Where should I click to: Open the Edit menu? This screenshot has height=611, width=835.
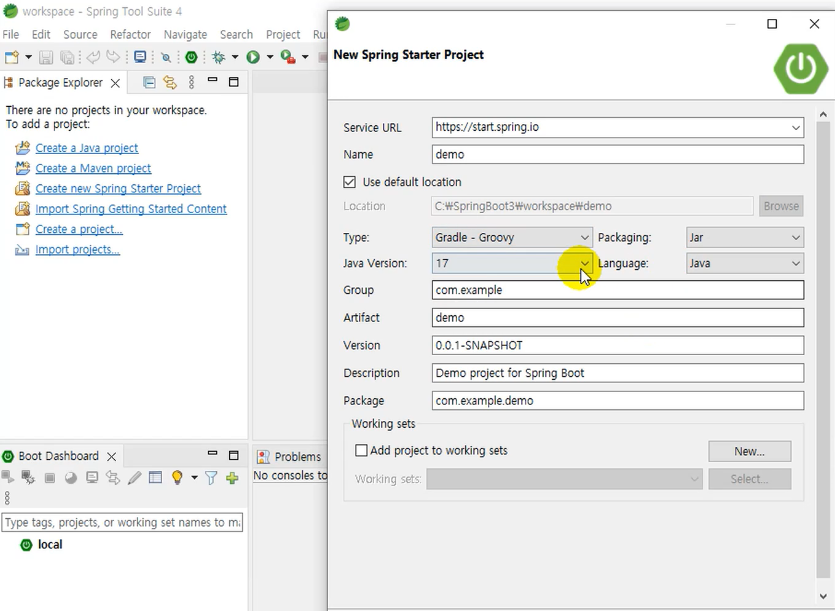pos(41,35)
